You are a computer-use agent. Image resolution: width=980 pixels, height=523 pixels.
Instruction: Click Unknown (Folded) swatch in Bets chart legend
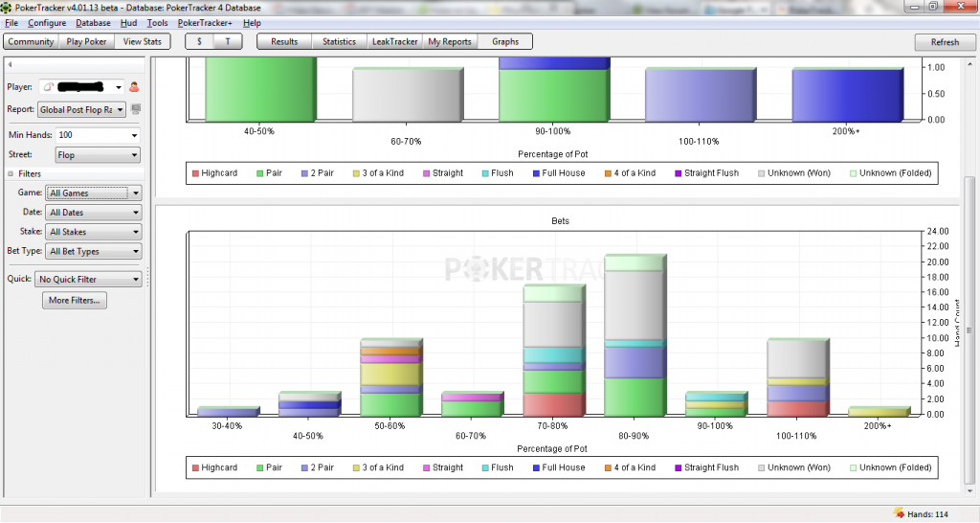point(853,468)
